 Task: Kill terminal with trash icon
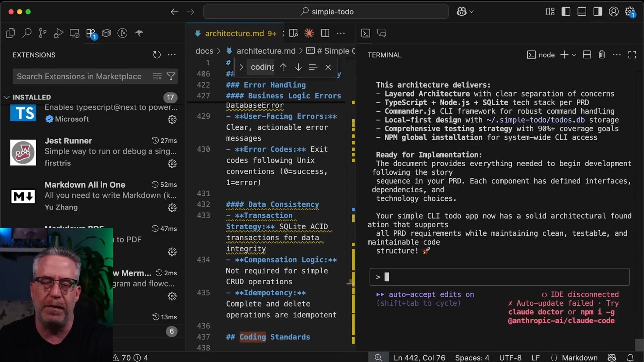tap(602, 55)
